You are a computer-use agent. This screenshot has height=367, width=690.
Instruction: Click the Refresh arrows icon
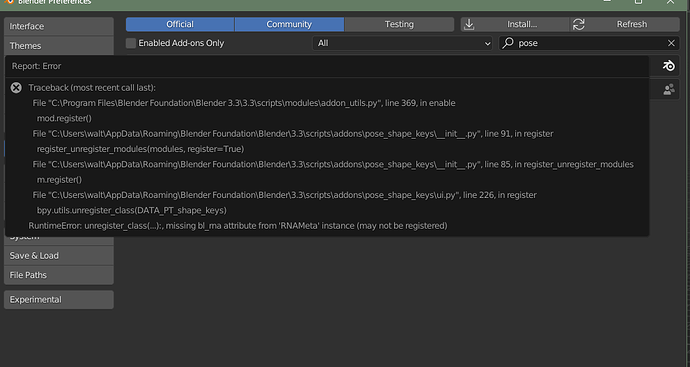[579, 24]
